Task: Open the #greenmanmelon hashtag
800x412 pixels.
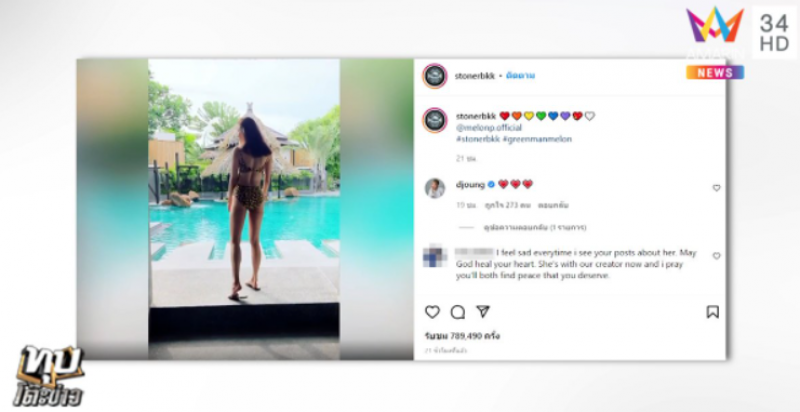Action: 537,139
